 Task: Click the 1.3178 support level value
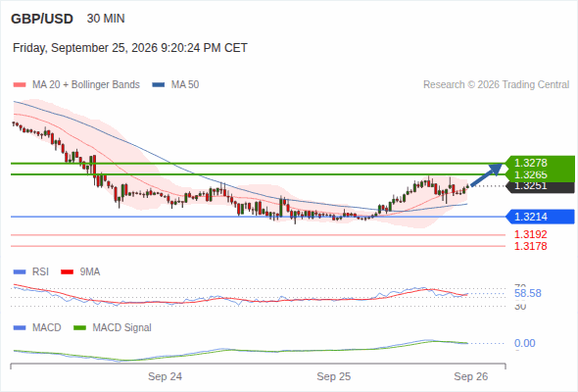(530, 246)
